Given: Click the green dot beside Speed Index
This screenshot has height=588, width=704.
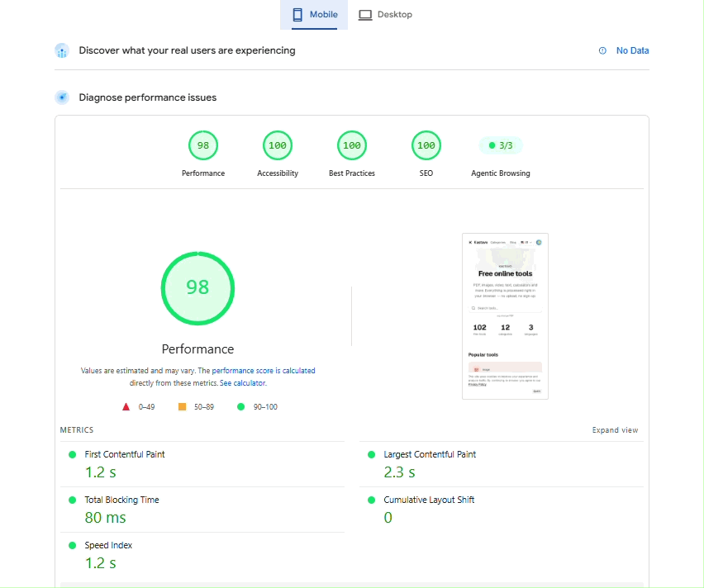Looking at the screenshot, I should click(72, 545).
